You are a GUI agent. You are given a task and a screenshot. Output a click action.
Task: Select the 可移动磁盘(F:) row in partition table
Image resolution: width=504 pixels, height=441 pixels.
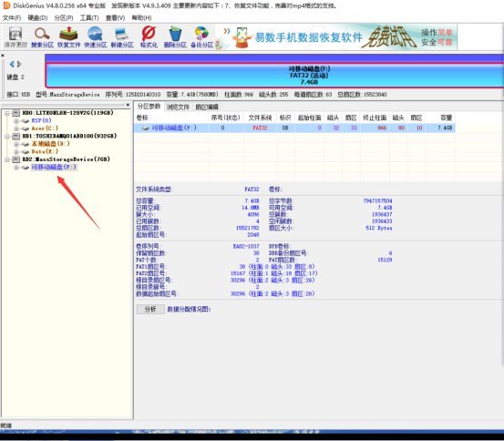click(294, 128)
